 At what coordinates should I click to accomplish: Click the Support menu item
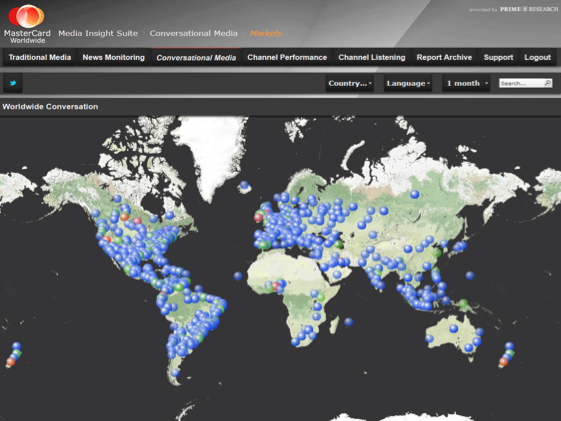(498, 57)
